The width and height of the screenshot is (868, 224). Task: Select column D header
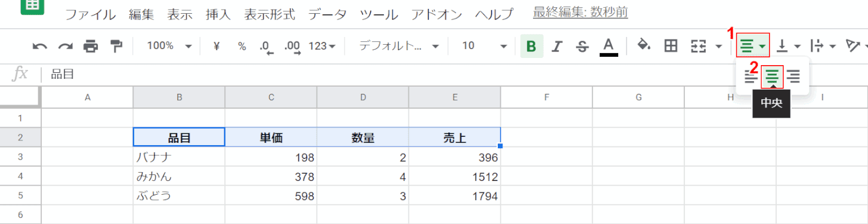point(362,97)
